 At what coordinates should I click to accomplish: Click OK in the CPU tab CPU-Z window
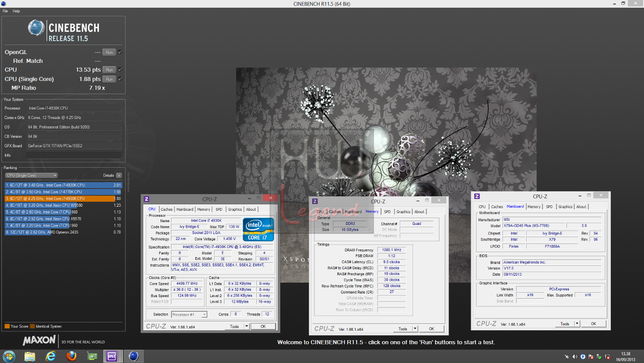(263, 326)
